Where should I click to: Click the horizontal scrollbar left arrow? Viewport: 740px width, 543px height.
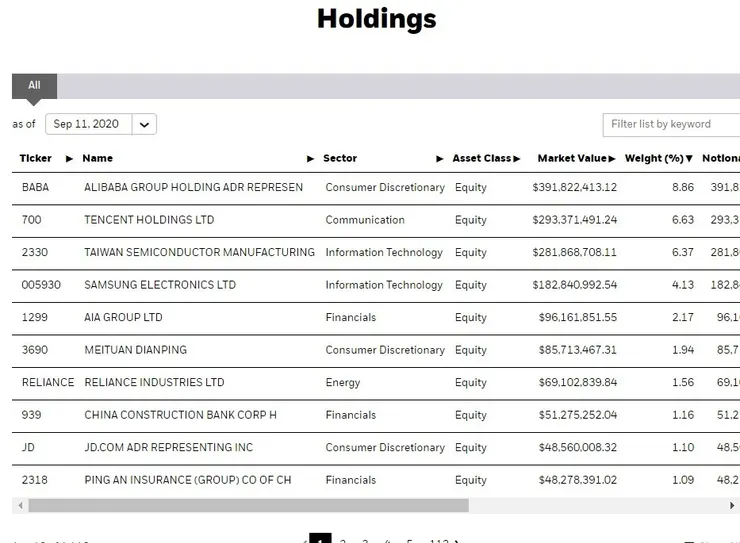[20, 506]
